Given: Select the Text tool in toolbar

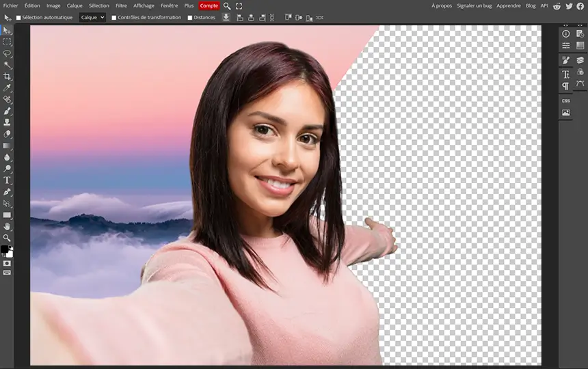Looking at the screenshot, I should (7, 180).
